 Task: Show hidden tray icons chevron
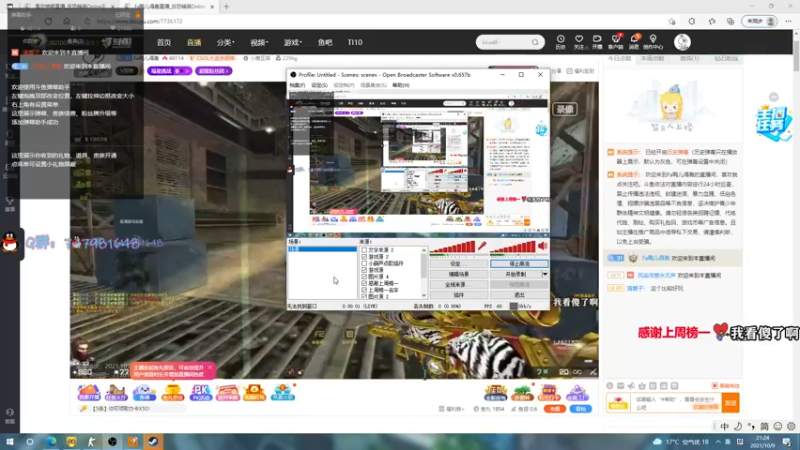click(x=718, y=442)
